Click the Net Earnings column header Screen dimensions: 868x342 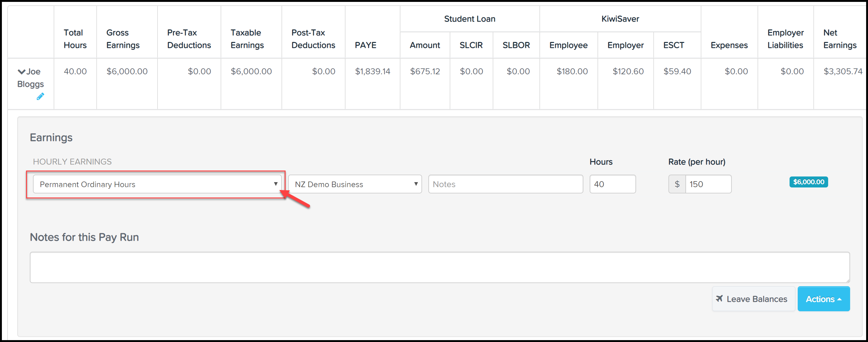tap(839, 39)
